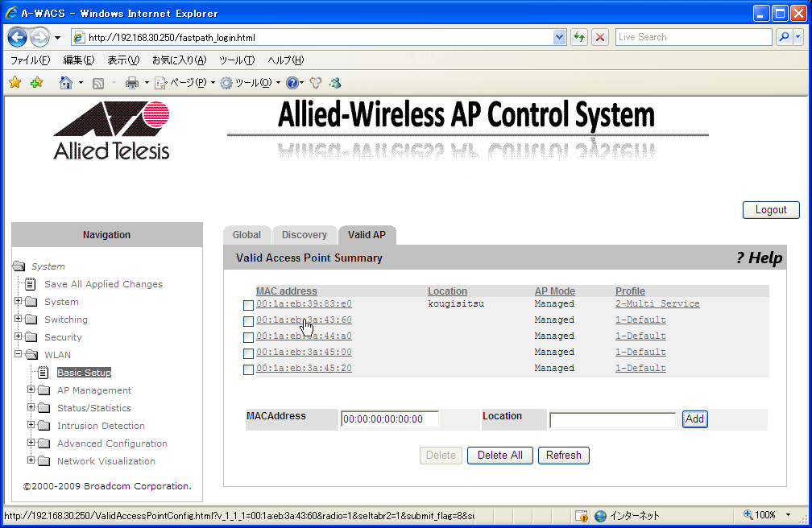
Task: Expand the Switching folder in navigation
Action: pos(18,320)
